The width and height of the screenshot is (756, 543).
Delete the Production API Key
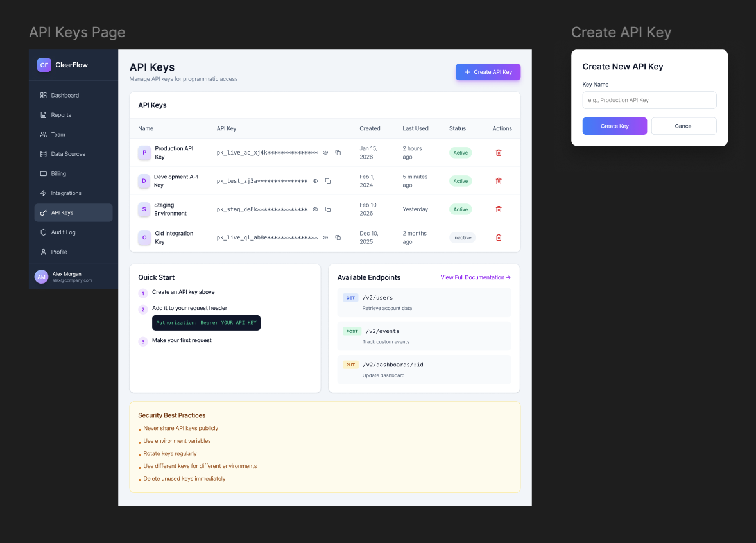point(499,153)
